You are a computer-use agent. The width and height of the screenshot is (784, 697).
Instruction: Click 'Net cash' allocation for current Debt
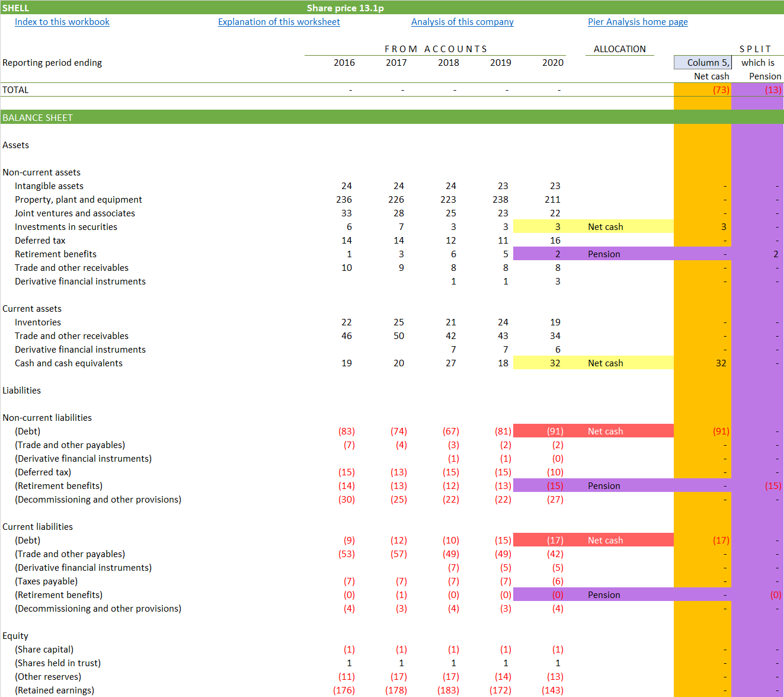(606, 540)
